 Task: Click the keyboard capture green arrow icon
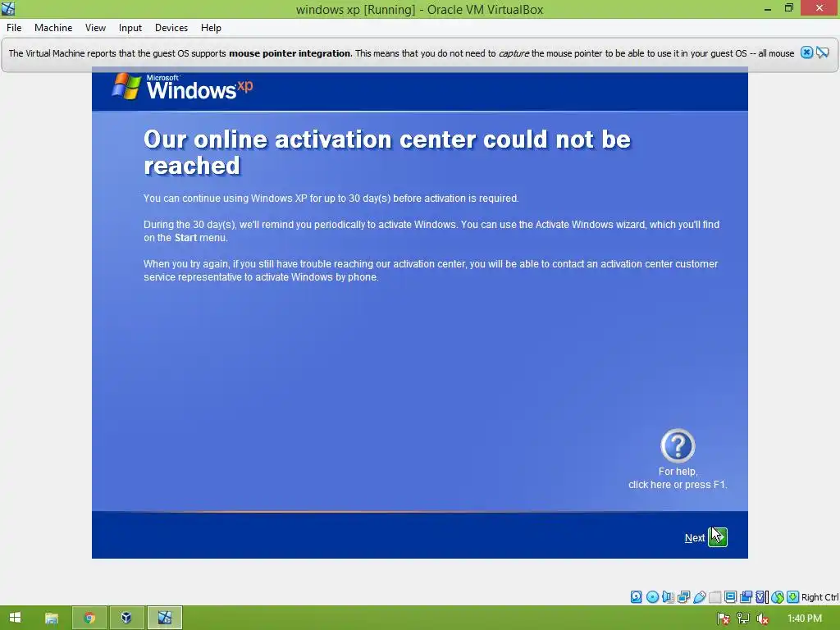793,597
